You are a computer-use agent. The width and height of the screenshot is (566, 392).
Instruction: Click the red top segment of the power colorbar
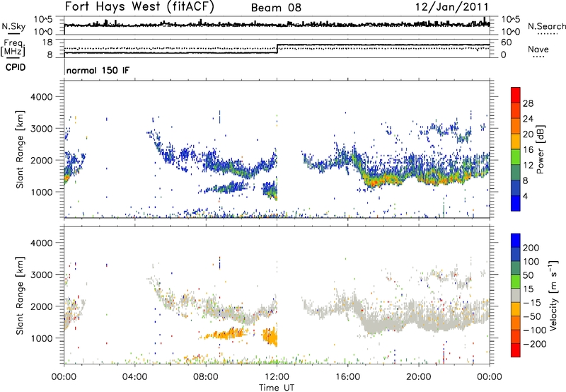coord(516,95)
